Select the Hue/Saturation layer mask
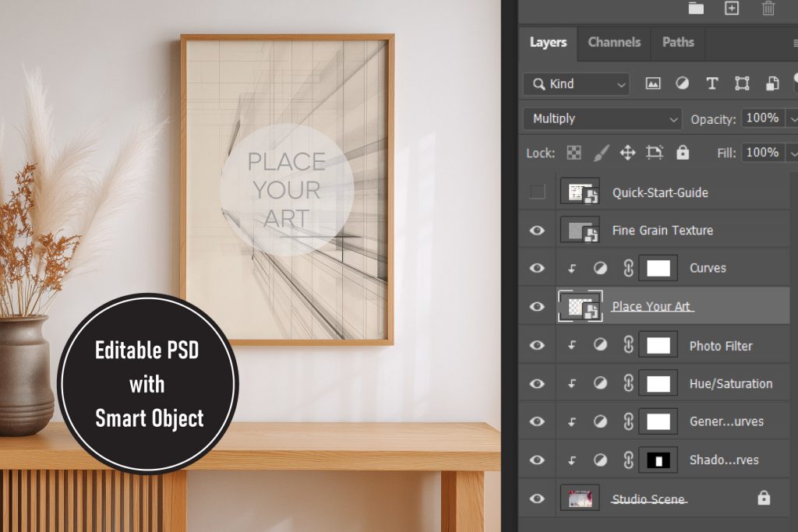 658,383
